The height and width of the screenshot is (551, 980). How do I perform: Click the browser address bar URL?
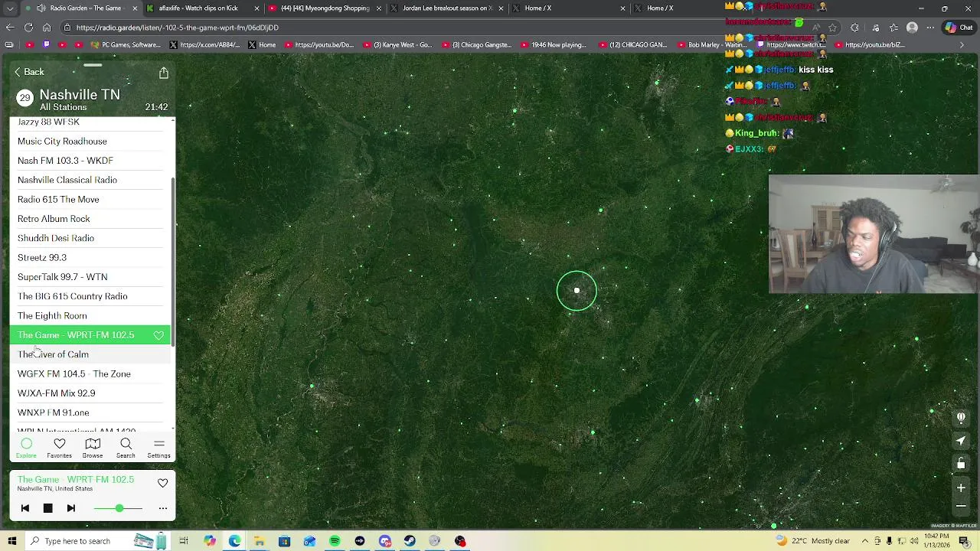tap(177, 28)
